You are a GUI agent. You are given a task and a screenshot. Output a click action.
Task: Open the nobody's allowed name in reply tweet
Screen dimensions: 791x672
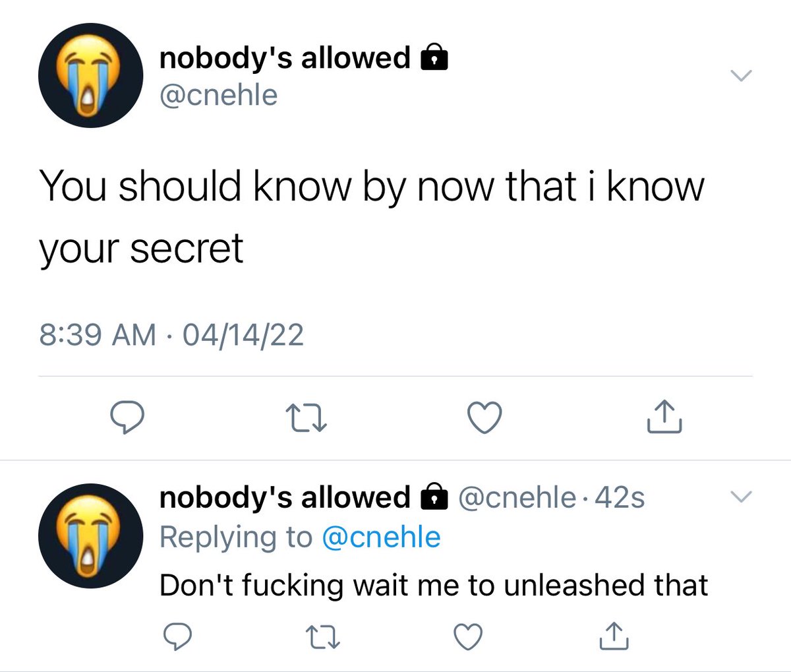pyautogui.click(x=285, y=497)
